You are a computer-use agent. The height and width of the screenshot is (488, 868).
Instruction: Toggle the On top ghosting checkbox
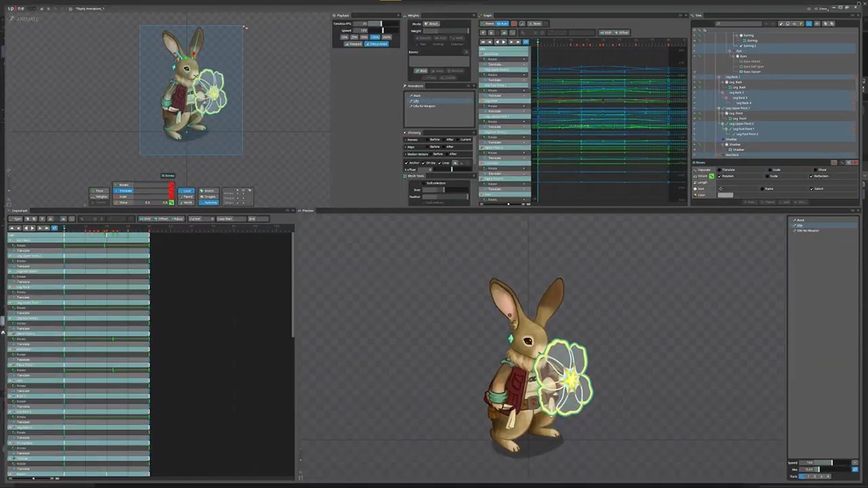click(423, 163)
